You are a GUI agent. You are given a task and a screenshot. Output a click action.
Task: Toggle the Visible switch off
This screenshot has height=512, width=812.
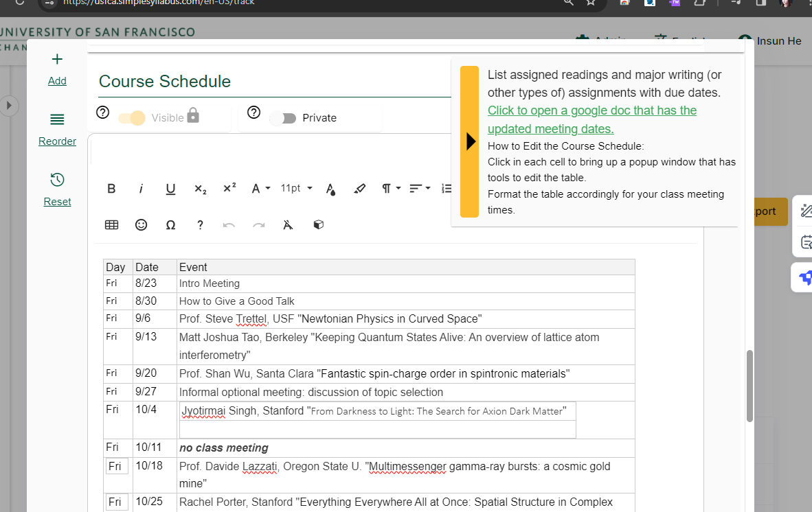coord(131,118)
